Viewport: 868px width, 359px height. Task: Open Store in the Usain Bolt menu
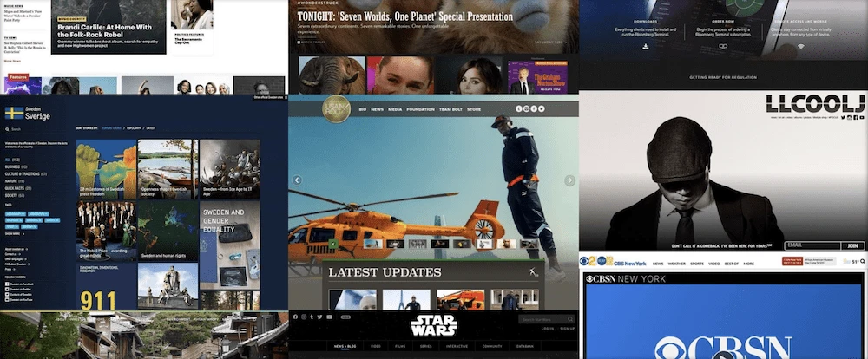click(474, 109)
